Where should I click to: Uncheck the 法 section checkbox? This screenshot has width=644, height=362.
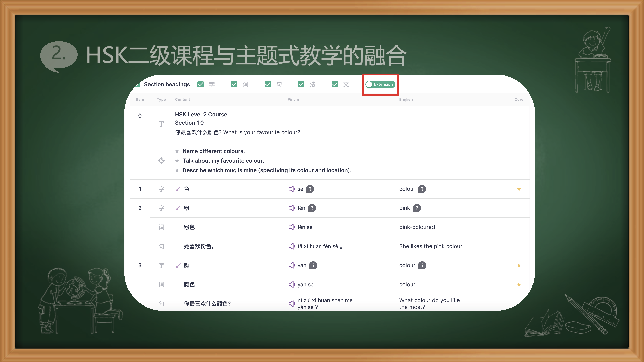[301, 84]
